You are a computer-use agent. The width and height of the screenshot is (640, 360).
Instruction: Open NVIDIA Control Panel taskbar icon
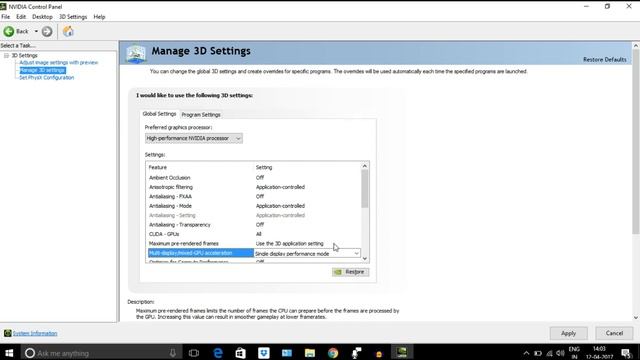click(402, 353)
